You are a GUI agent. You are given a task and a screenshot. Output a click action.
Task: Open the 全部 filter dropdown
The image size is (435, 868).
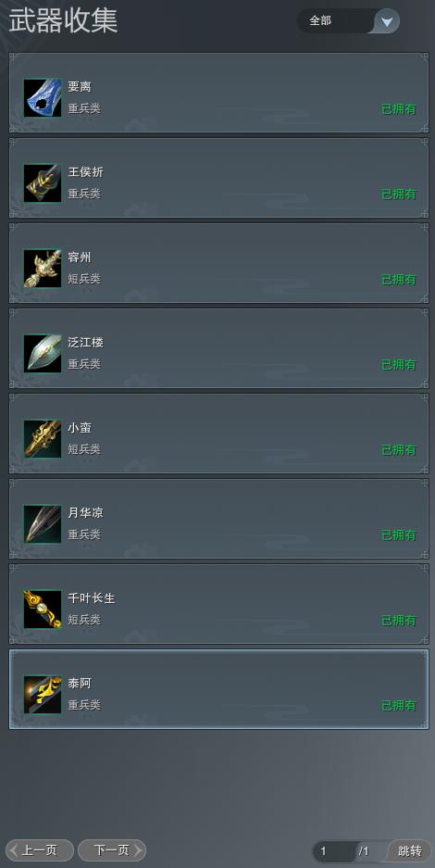pos(348,21)
